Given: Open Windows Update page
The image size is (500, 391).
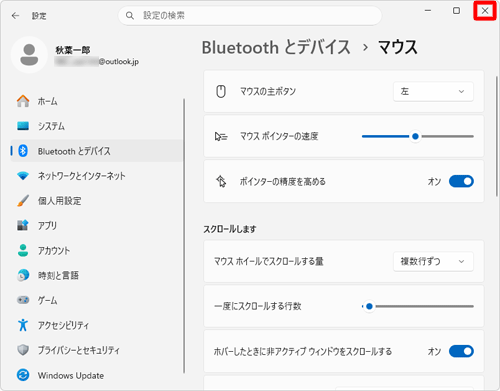Looking at the screenshot, I should point(97,375).
